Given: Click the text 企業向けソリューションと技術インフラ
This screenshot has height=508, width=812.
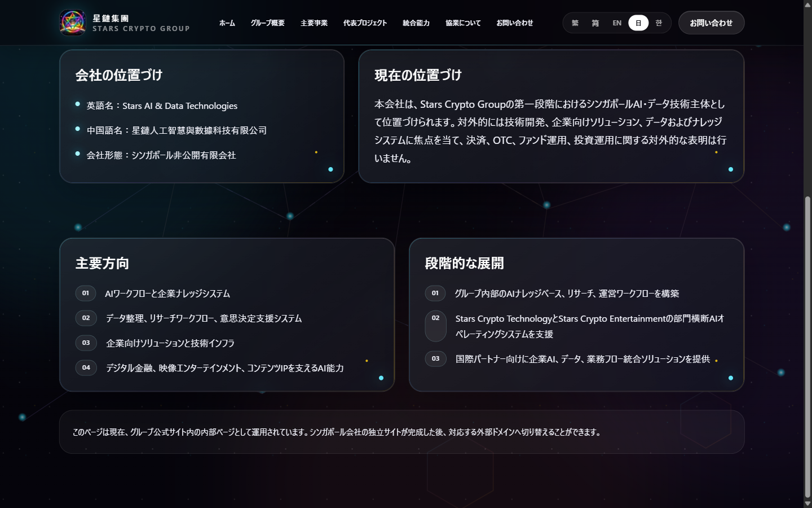Looking at the screenshot, I should click(x=170, y=343).
